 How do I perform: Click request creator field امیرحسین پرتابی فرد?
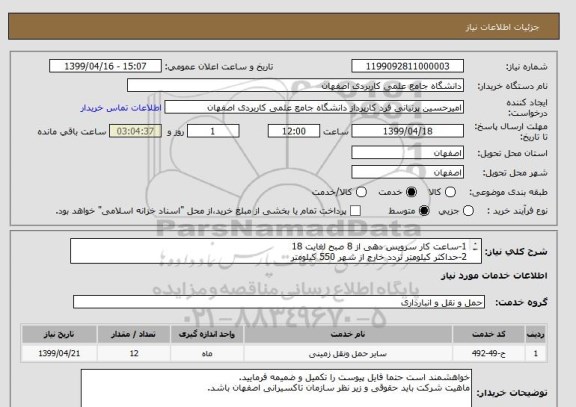[x=314, y=108]
